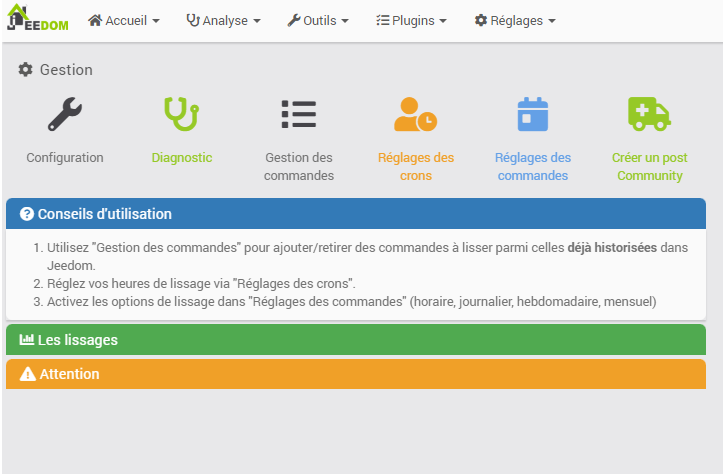This screenshot has width=723, height=474.
Task: Expand the orange Attention panel
Action: coord(356,374)
